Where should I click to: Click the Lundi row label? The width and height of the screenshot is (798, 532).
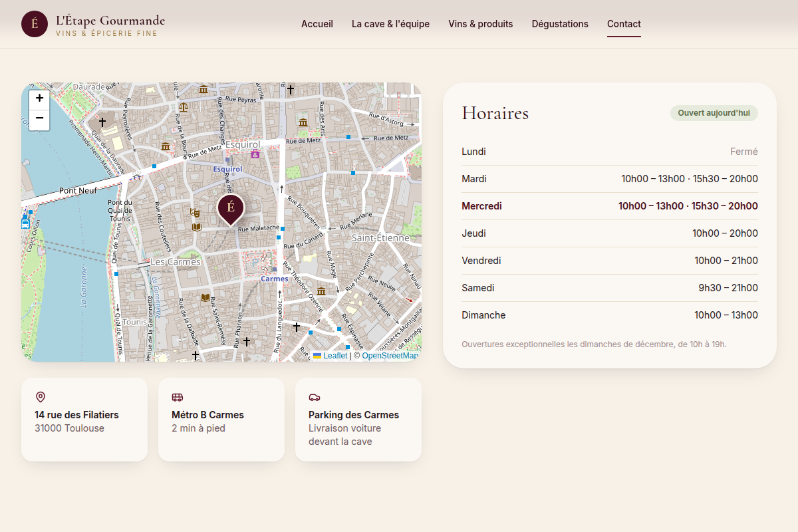click(473, 152)
